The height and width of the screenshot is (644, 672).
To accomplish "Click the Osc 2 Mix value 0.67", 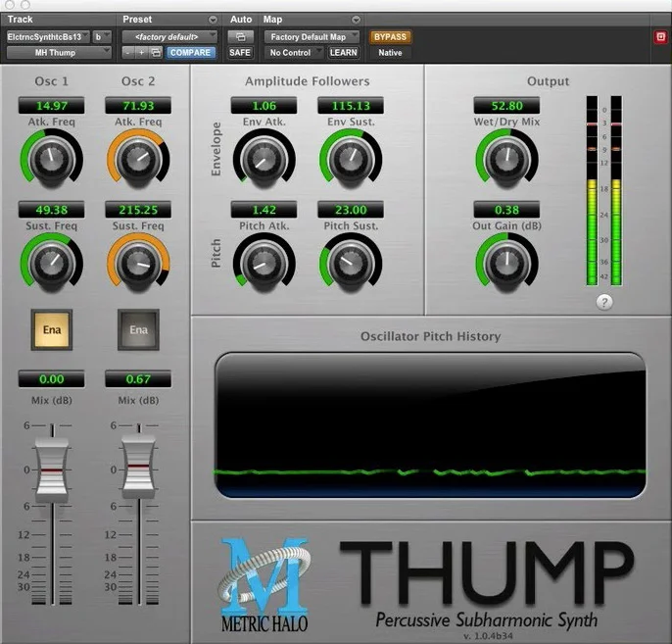I will pos(138,379).
